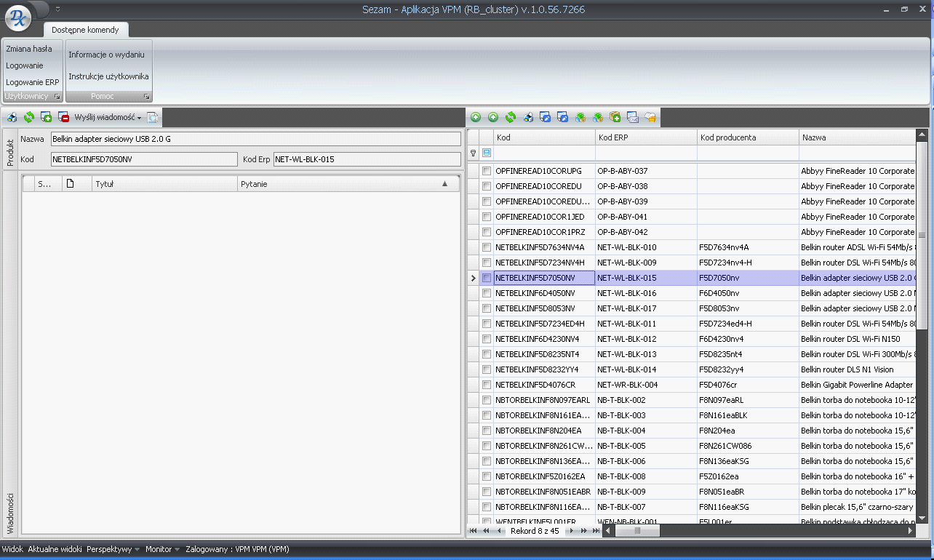Go to next record with the single right arrow
This screenshot has width=934, height=560.
pyautogui.click(x=572, y=531)
